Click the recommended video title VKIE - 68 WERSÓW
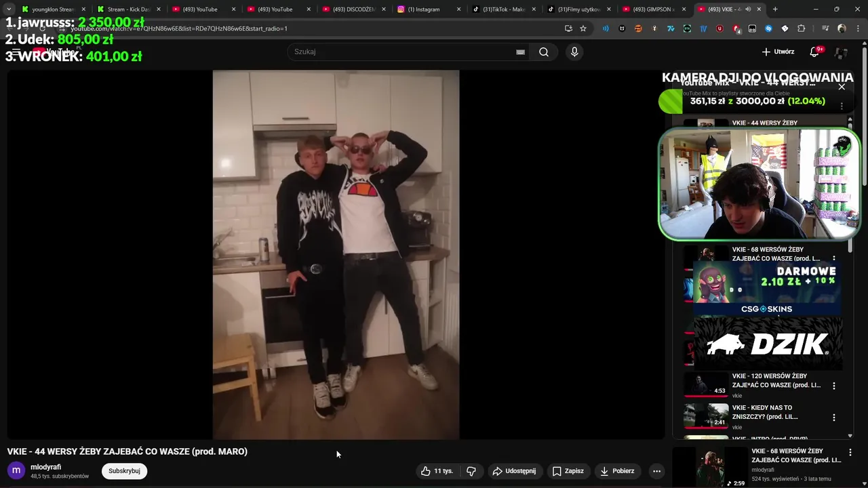868x488 pixels. 797,455
